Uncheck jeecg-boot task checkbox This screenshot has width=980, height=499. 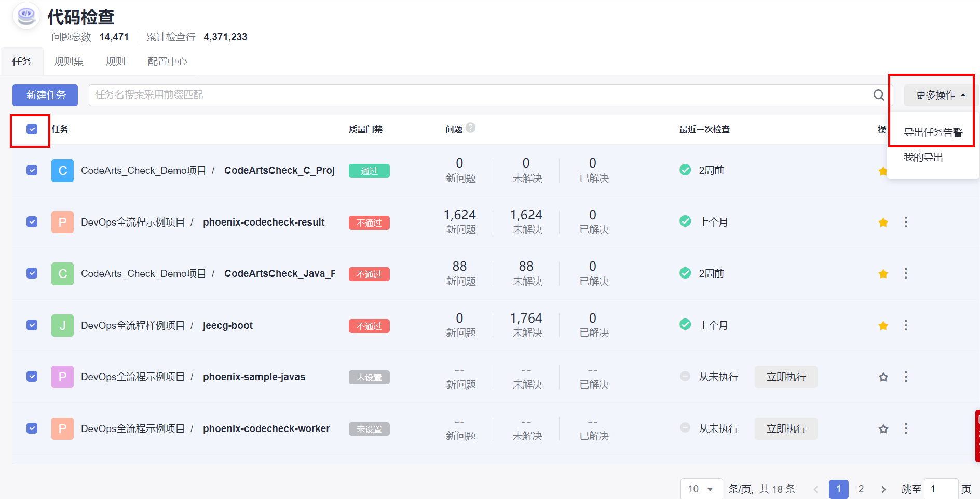(32, 325)
